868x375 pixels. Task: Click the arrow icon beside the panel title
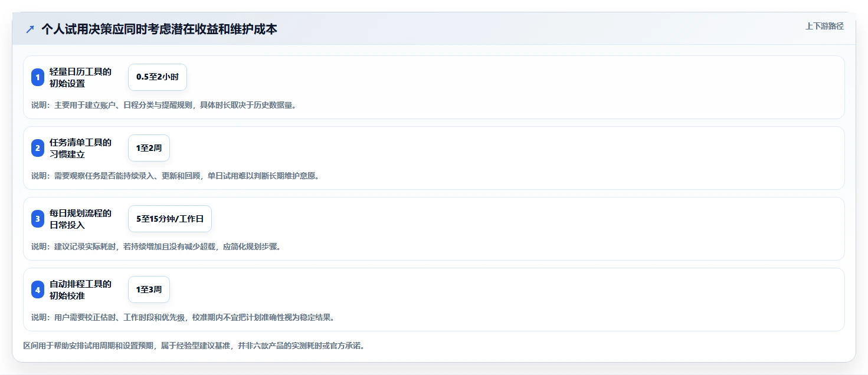click(30, 29)
